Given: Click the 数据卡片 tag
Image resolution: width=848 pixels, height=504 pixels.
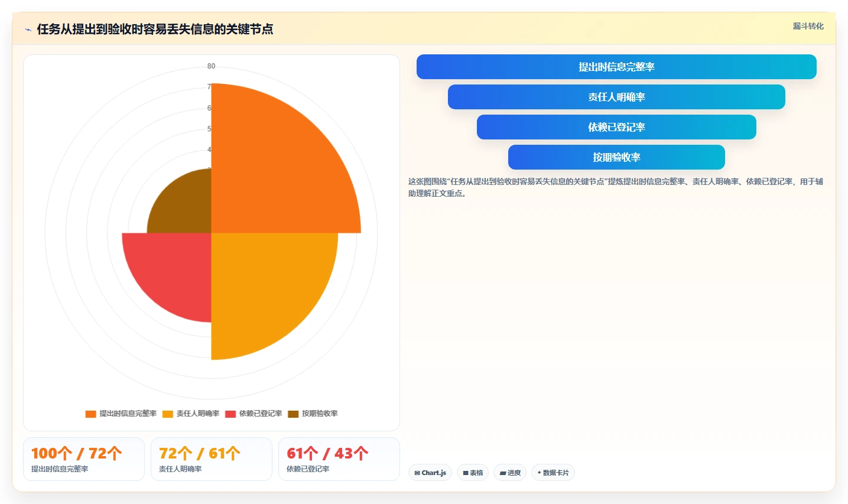Looking at the screenshot, I should point(553,473).
